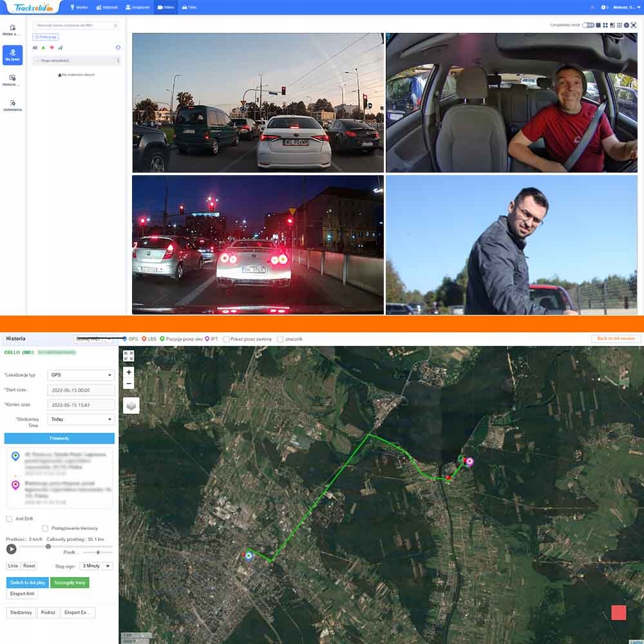Click the green Szczegóły trasy button
Viewport: 644px width, 644px height.
(70, 582)
